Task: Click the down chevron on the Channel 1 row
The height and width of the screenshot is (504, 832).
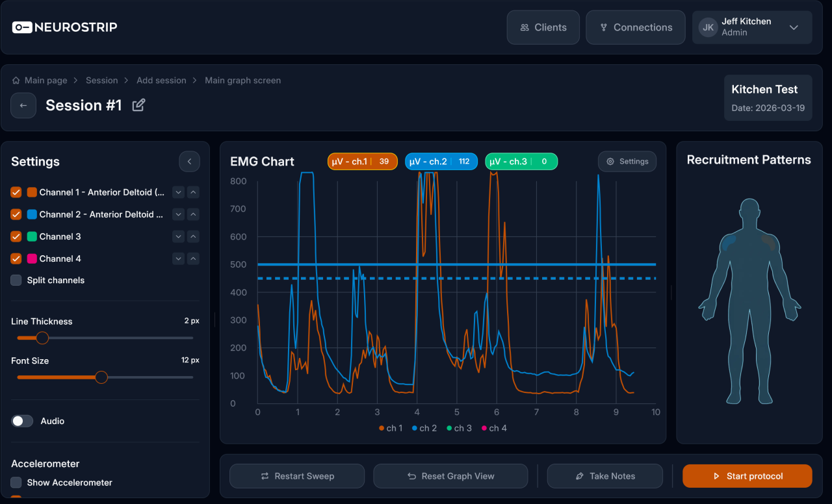Action: [179, 192]
